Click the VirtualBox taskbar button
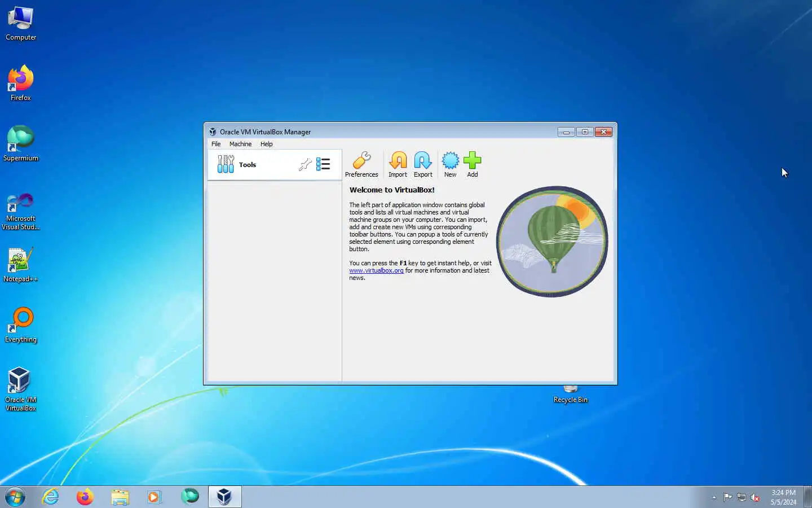812x508 pixels. tap(224, 497)
